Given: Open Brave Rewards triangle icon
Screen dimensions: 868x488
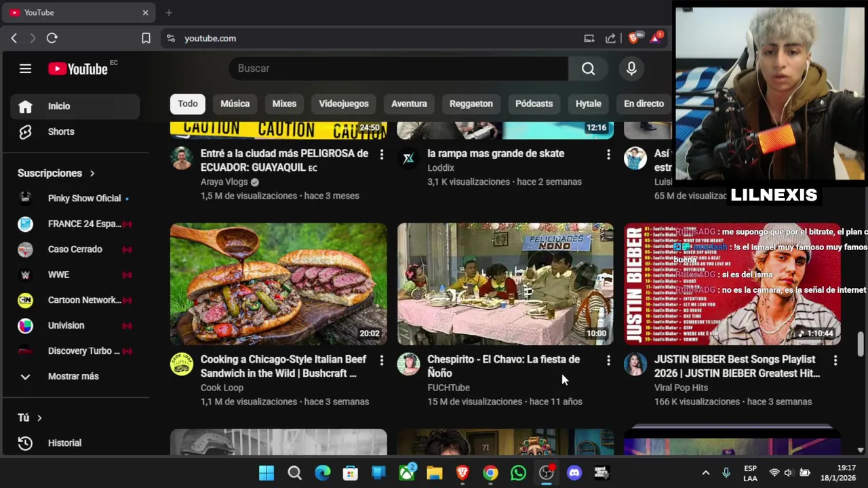Looking at the screenshot, I should point(655,39).
